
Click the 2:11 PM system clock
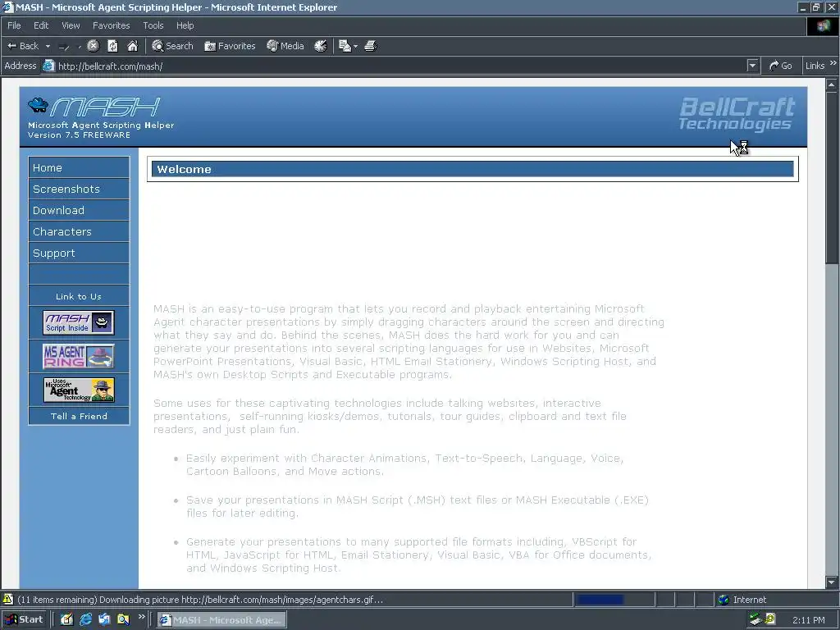pyautogui.click(x=808, y=620)
